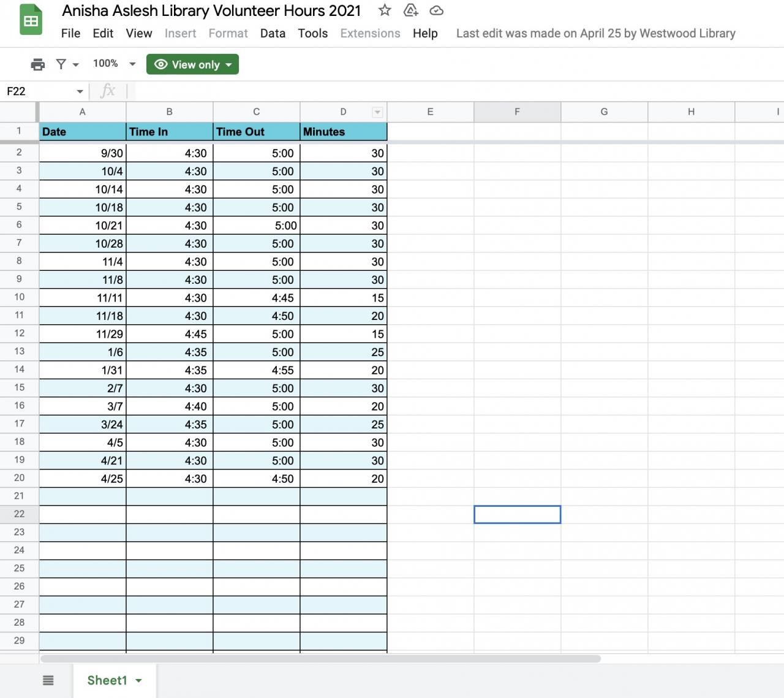This screenshot has height=698, width=784.
Task: Check the cloud document status icon
Action: pos(436,10)
